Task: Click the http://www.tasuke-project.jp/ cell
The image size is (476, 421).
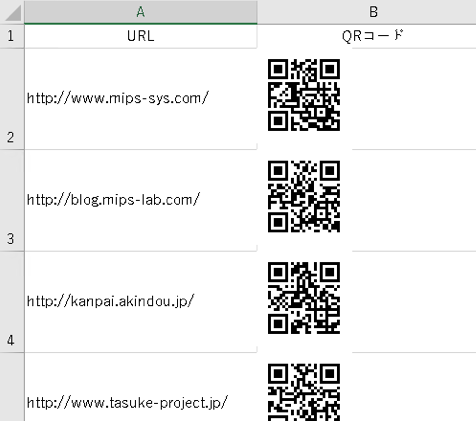Action: click(141, 387)
